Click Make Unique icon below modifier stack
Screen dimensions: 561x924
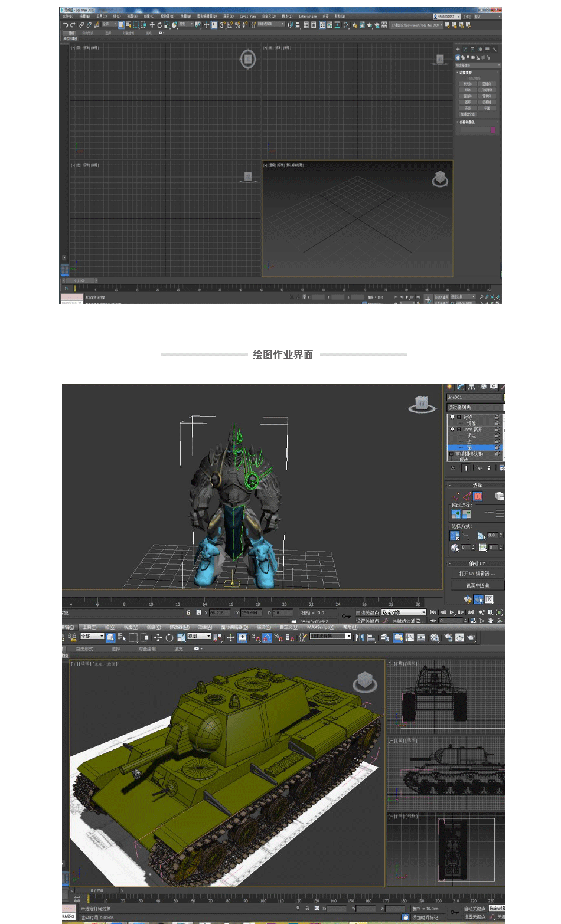click(x=480, y=468)
